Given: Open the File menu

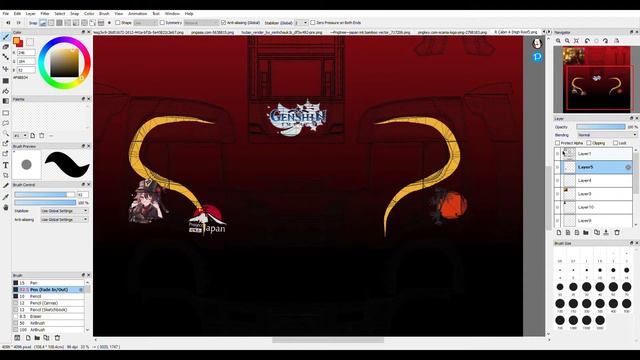Looking at the screenshot, I should [x=6, y=13].
